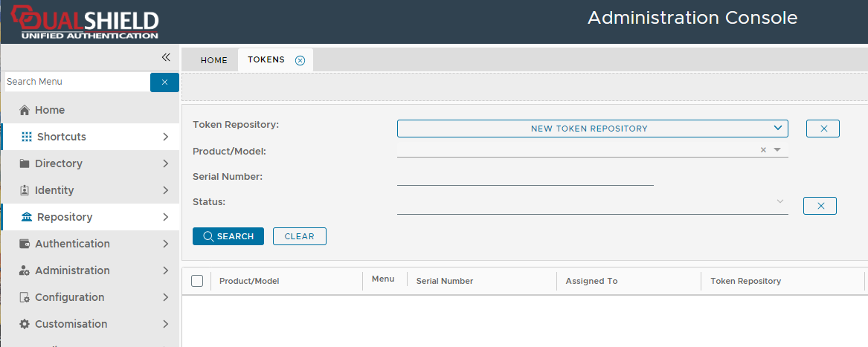Tick the select-all checkbox in table header
The width and height of the screenshot is (868, 347).
click(x=197, y=281)
